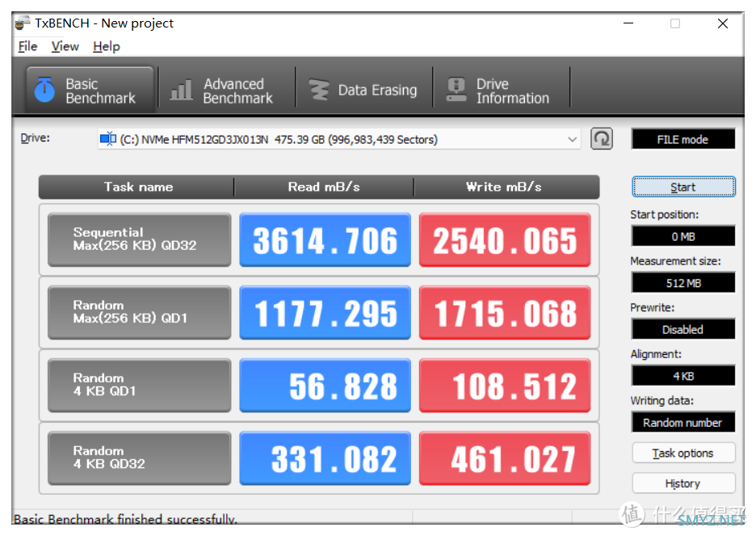Image resolution: width=756 pixels, height=536 pixels.
Task: Click the Advanced Benchmark bar chart icon
Action: [x=181, y=90]
